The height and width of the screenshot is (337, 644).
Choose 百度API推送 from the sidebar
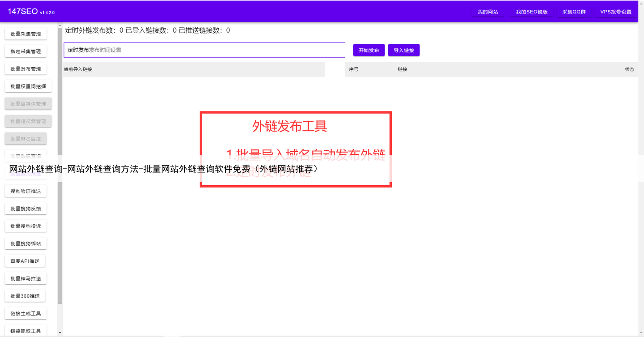[25, 261]
